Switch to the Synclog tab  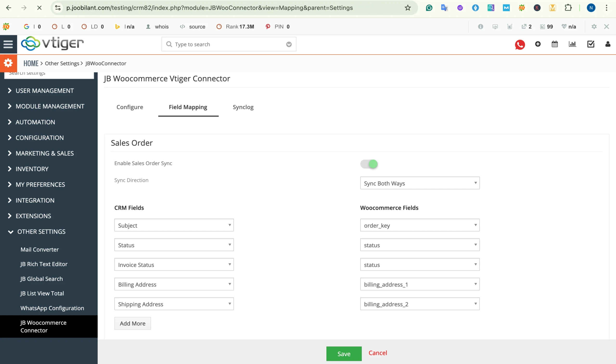click(x=243, y=107)
